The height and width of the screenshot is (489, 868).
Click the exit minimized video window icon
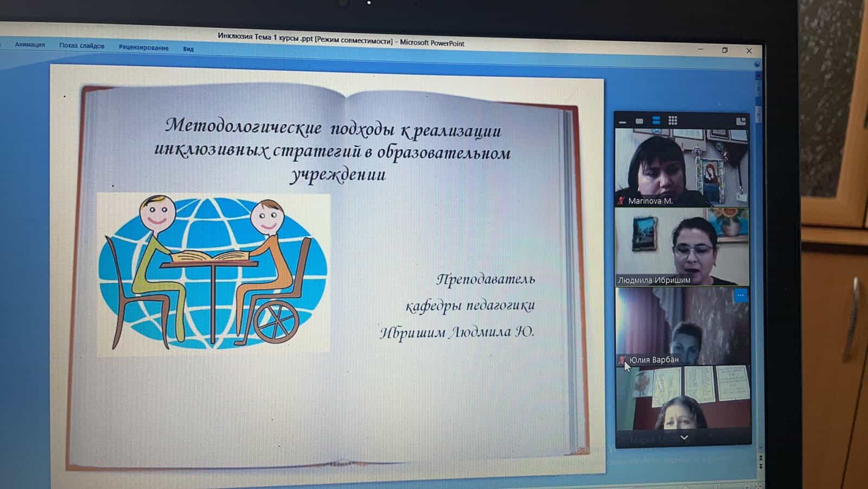[x=741, y=121]
